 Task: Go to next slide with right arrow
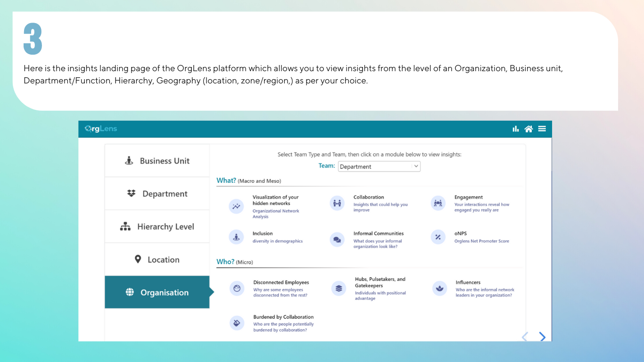(x=542, y=337)
